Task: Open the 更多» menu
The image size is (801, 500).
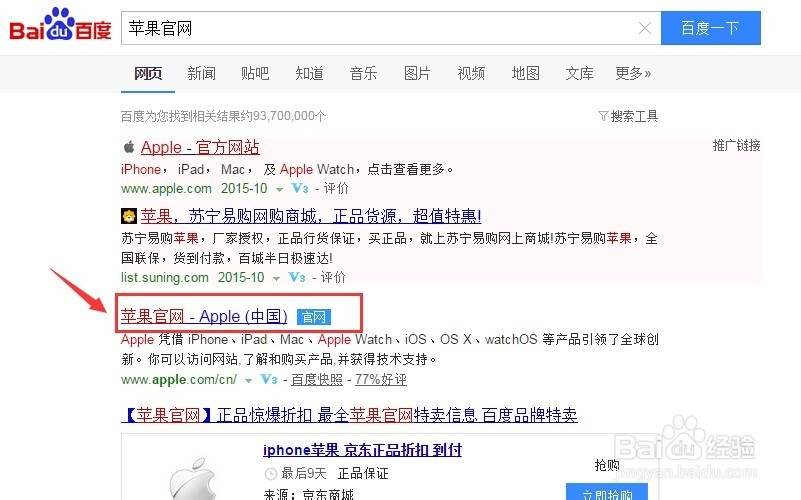Action: click(633, 74)
